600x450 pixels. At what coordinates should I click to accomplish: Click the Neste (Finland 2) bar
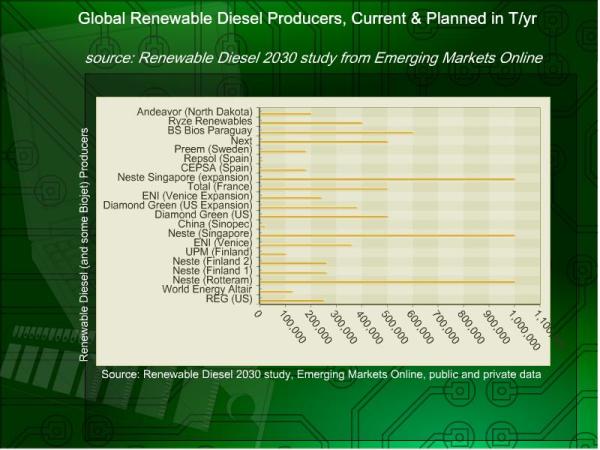(293, 263)
